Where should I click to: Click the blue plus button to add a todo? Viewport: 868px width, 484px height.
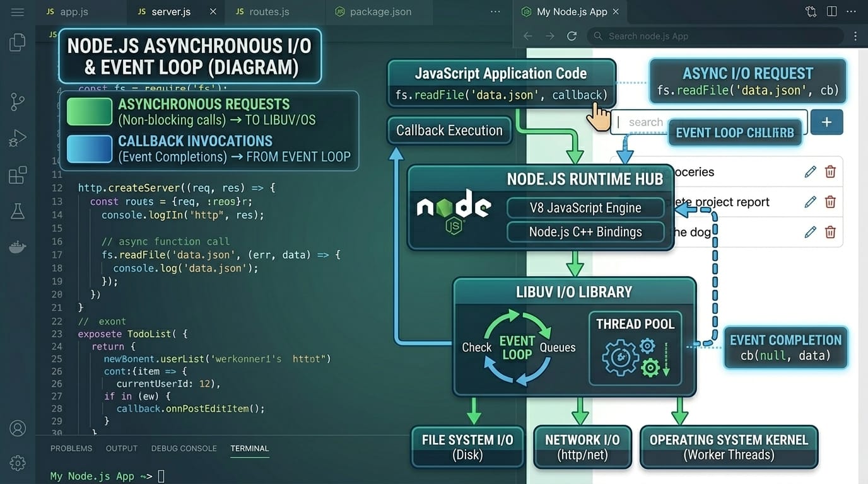point(826,122)
